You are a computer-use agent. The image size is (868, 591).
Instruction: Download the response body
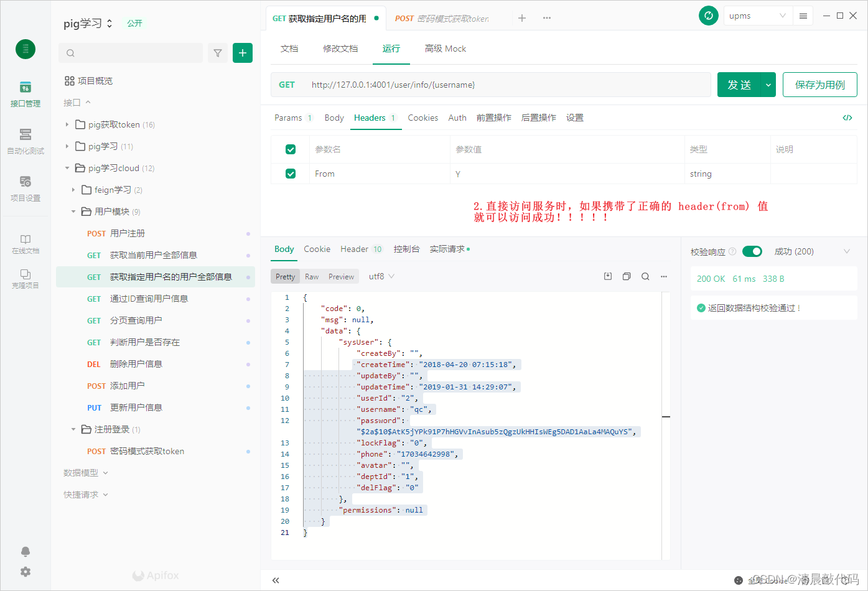point(608,276)
